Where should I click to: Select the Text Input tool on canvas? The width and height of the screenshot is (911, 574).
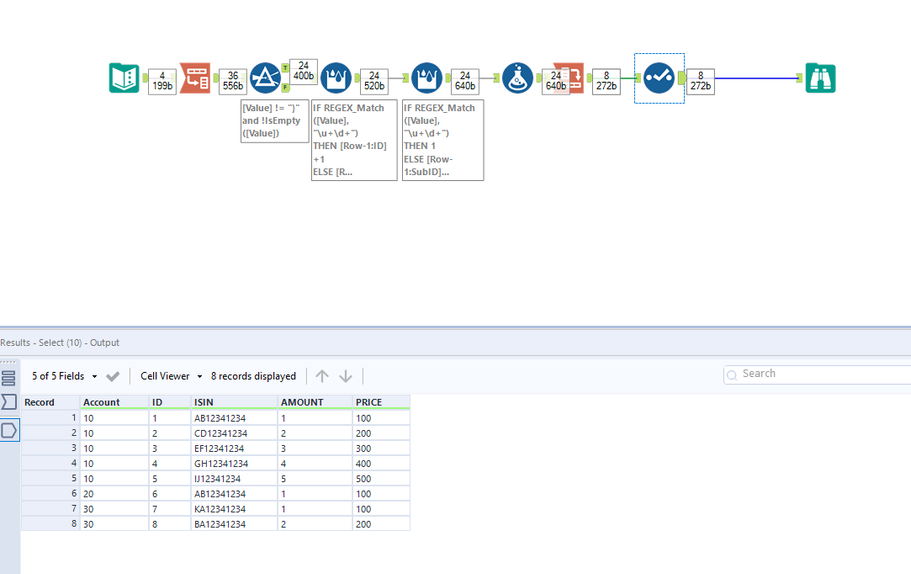124,78
